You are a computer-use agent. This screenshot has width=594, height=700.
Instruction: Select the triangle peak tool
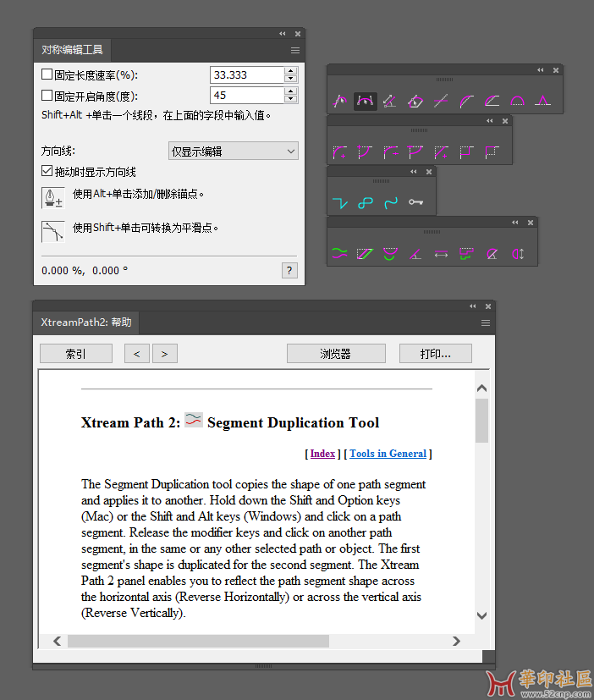[x=542, y=102]
